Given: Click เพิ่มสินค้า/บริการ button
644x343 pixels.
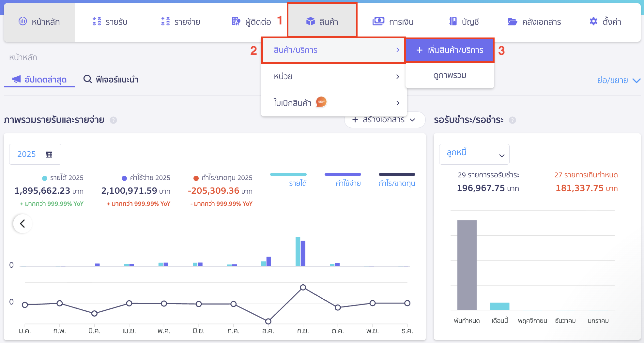Looking at the screenshot, I should pyautogui.click(x=450, y=50).
